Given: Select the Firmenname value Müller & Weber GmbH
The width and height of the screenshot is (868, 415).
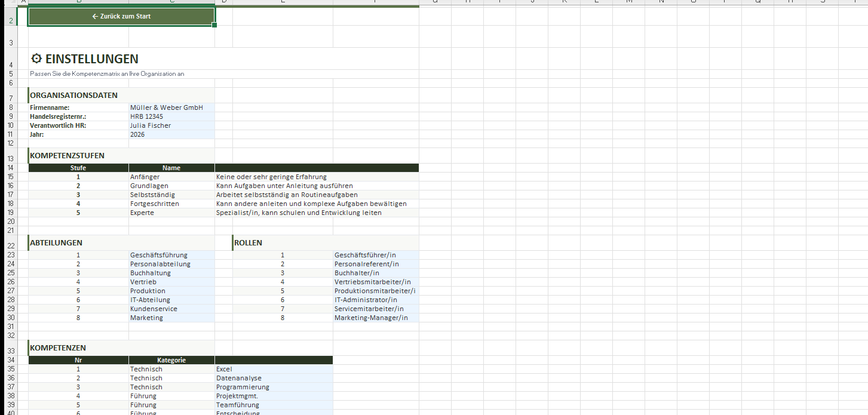Looking at the screenshot, I should 171,107.
